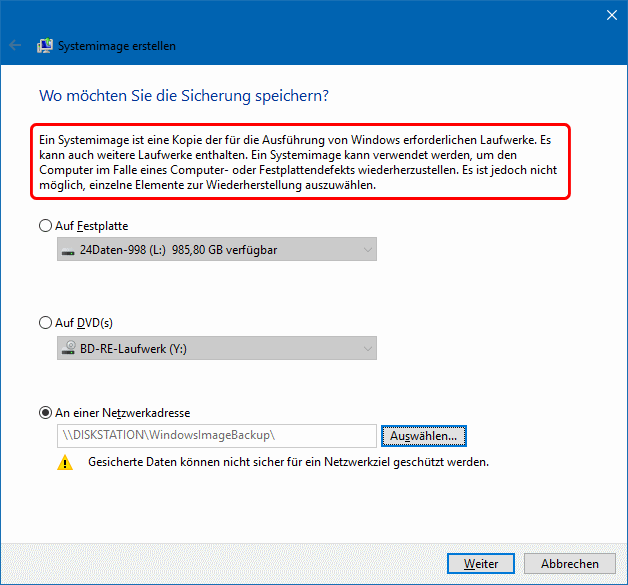Click the disc drive icon beside BD-RE-Laufwerk
The image size is (628, 585).
pyautogui.click(x=68, y=347)
